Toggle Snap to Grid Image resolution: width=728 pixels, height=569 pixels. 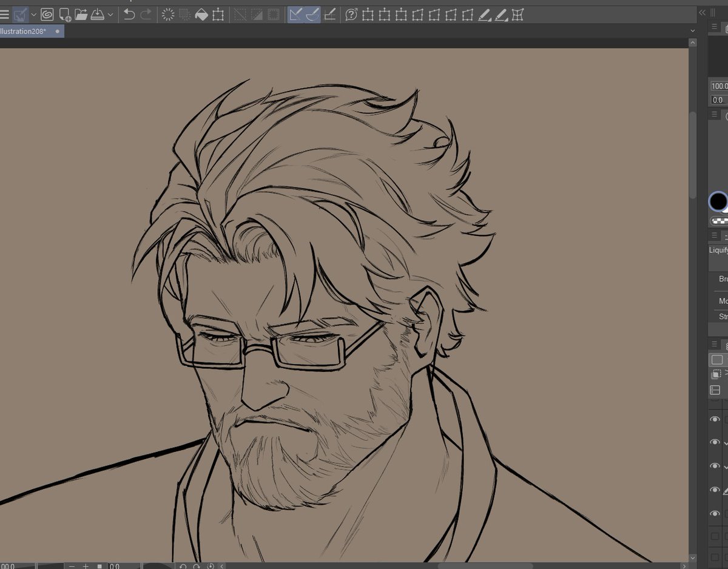(329, 15)
